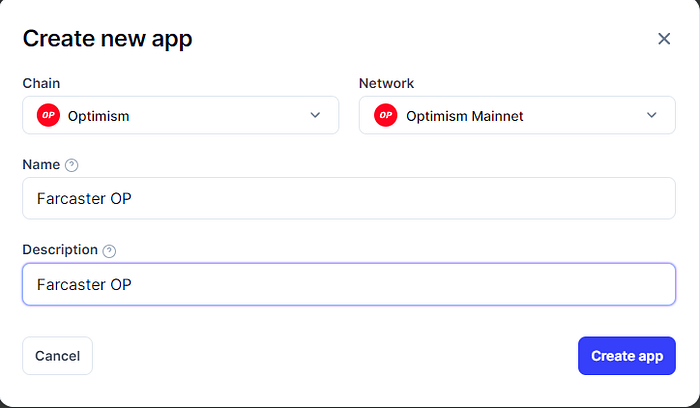Click the Name help question mark icon
This screenshot has height=408, width=700.
71,165
